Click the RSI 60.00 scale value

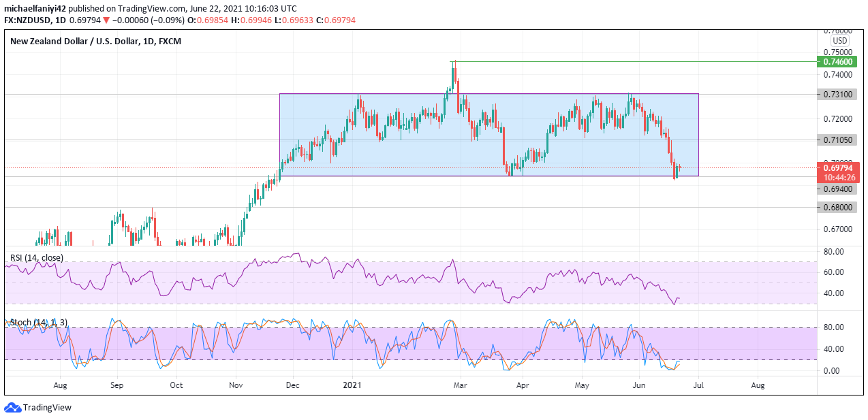tap(835, 272)
